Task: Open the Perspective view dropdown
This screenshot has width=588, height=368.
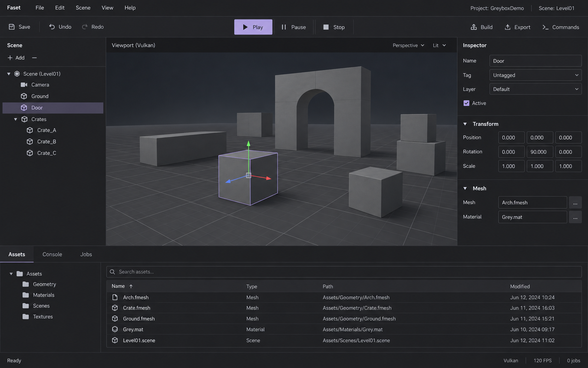Action: point(408,45)
